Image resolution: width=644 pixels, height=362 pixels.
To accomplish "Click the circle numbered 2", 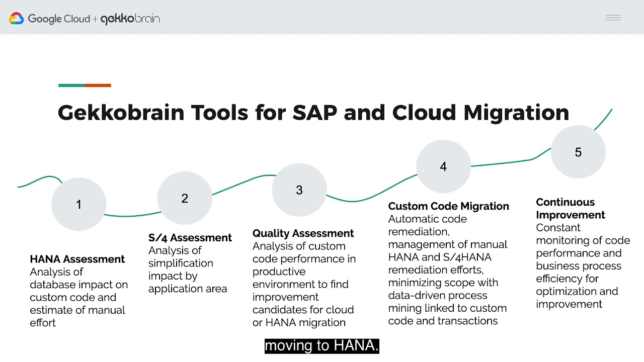I will [x=185, y=198].
